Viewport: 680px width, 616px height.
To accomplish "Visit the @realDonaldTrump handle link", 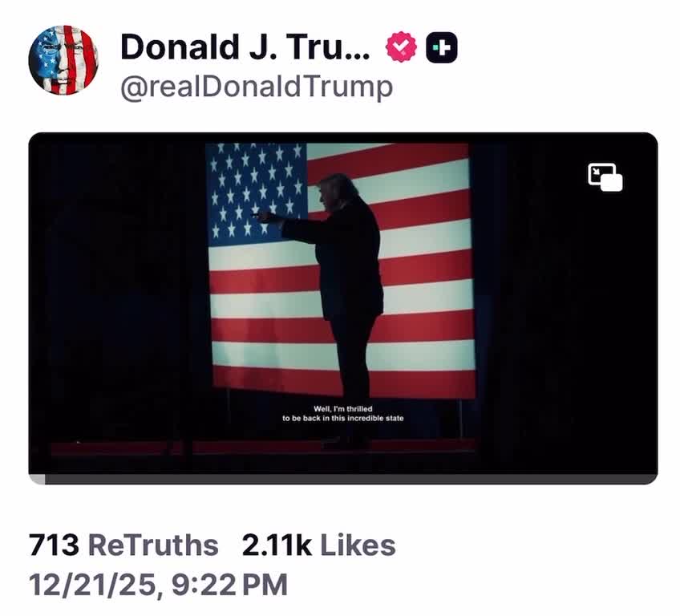I will click(x=257, y=87).
